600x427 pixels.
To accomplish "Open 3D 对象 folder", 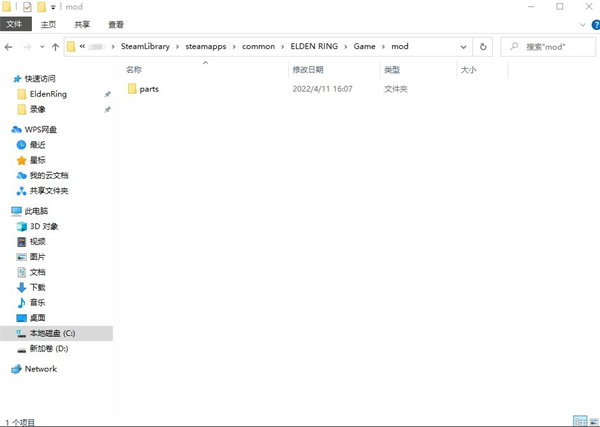I will pos(44,226).
